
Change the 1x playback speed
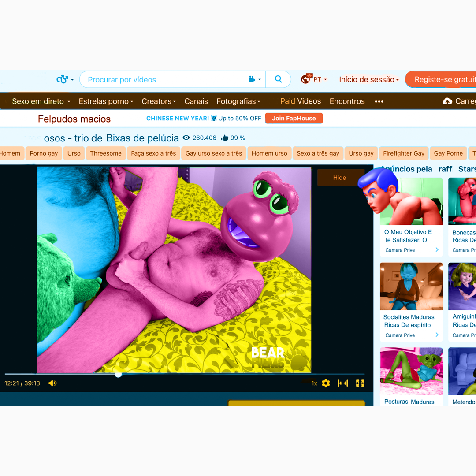pyautogui.click(x=314, y=383)
